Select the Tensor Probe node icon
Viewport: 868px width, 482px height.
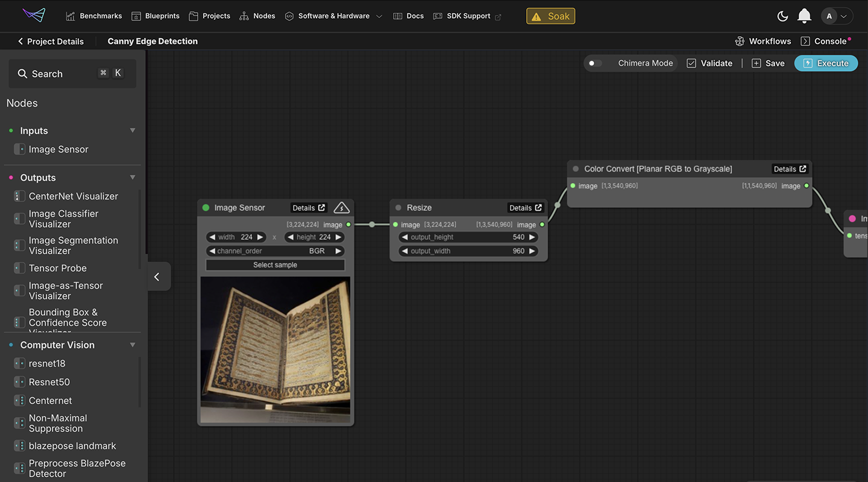point(19,268)
